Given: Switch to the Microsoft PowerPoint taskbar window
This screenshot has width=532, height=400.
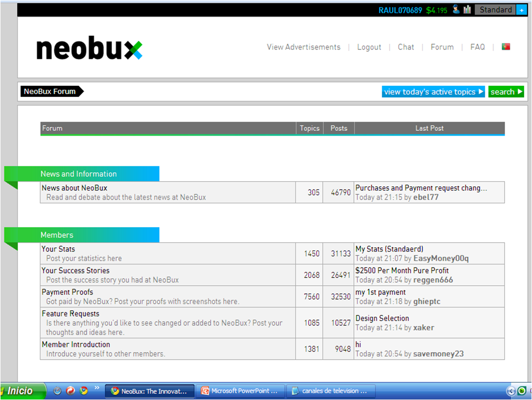Looking at the screenshot, I should coord(240,391).
